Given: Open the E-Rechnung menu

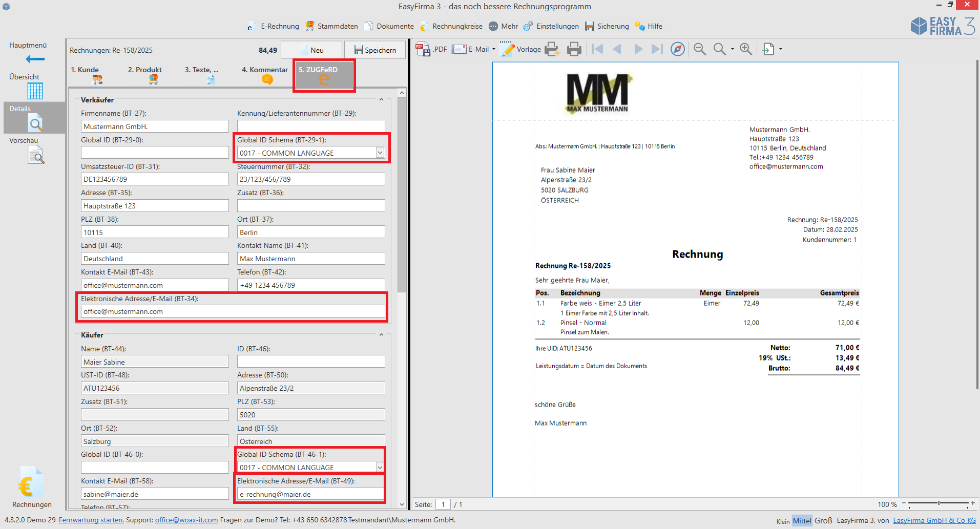Looking at the screenshot, I should coord(273,26).
